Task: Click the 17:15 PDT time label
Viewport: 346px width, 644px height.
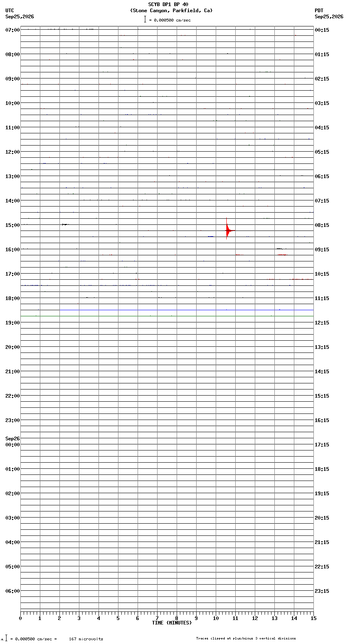Action: click(x=322, y=445)
